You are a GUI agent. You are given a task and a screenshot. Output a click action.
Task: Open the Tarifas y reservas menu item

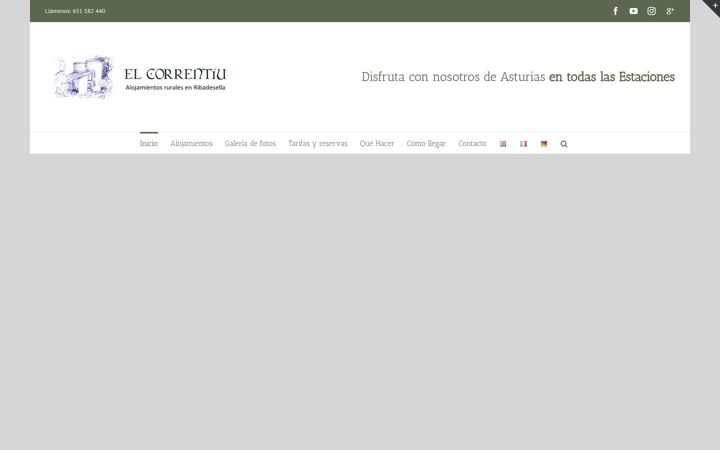318,143
